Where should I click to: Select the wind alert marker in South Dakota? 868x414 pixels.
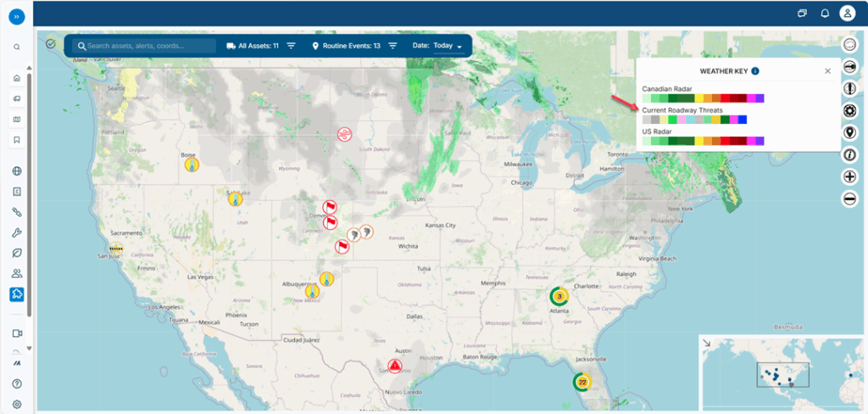point(345,135)
